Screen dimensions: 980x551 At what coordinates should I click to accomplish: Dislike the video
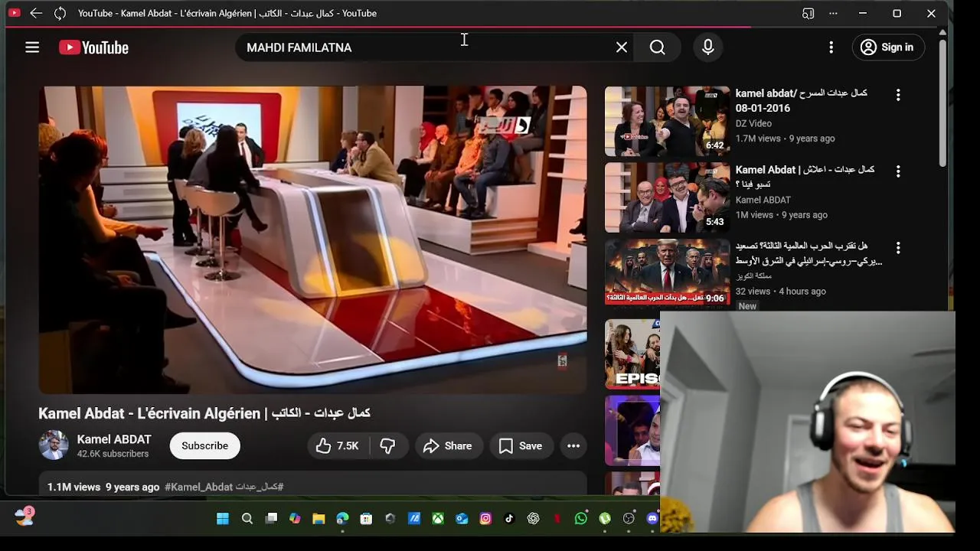coord(388,445)
